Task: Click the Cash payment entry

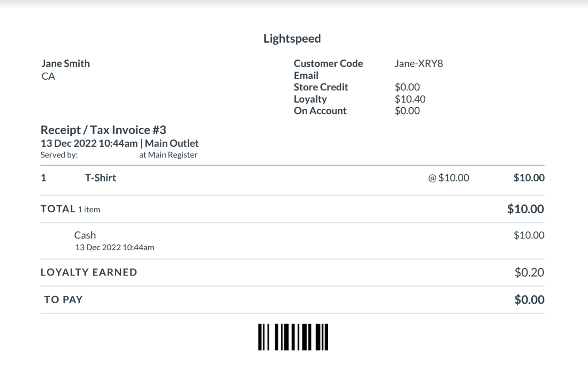Action: (85, 235)
